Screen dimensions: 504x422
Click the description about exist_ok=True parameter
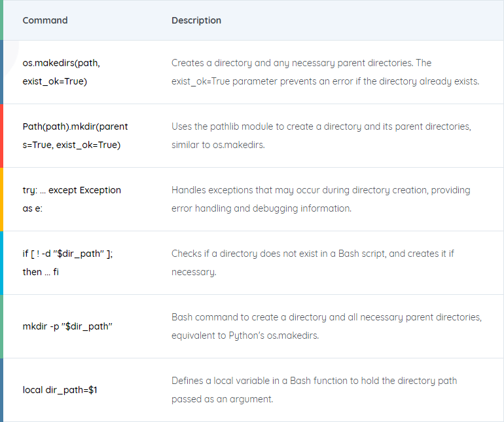325,72
